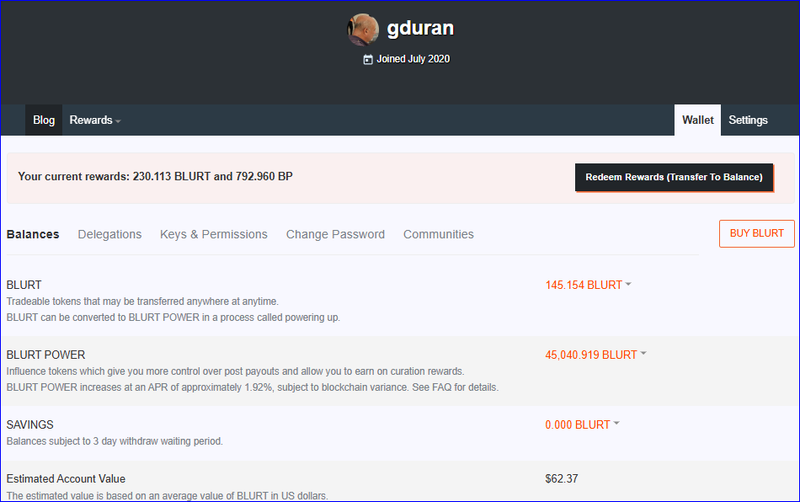Click the caret arrow next to Rewards
Screen dimensions: 800x502
(118, 121)
